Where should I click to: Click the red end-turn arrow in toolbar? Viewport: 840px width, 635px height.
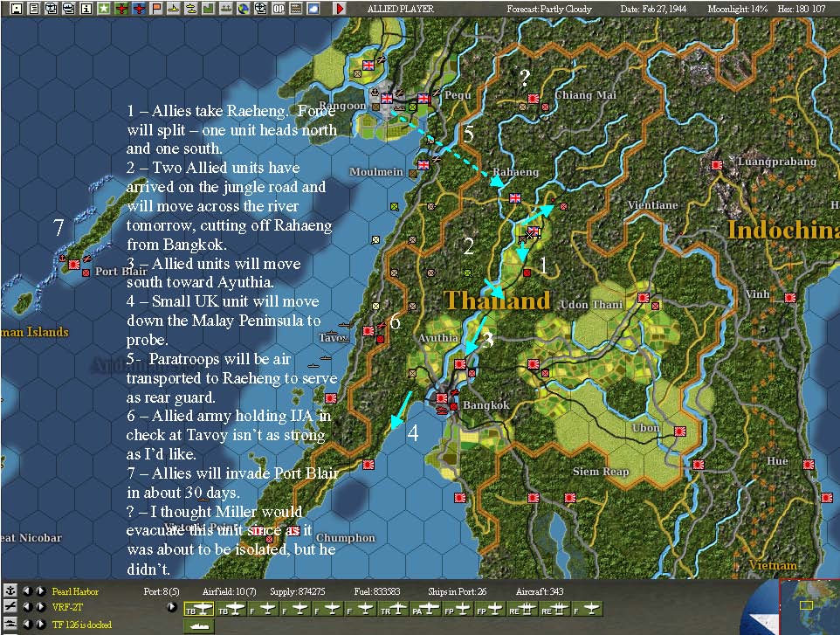(339, 8)
